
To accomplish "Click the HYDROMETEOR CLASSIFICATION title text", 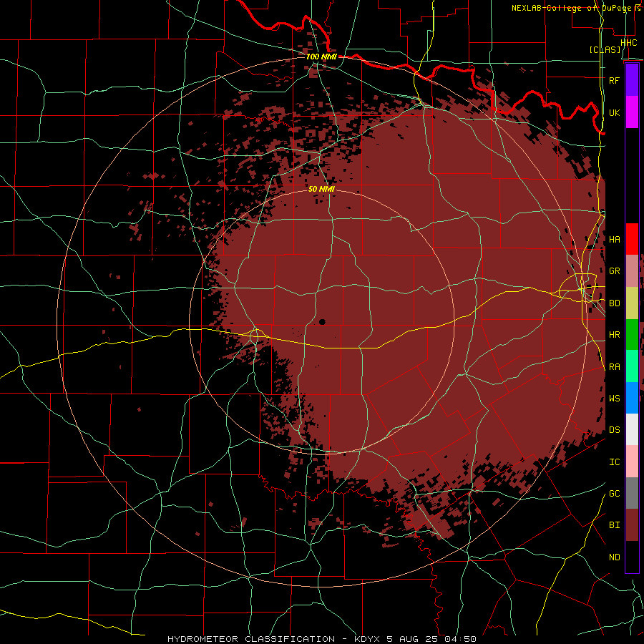I will [x=251, y=639].
